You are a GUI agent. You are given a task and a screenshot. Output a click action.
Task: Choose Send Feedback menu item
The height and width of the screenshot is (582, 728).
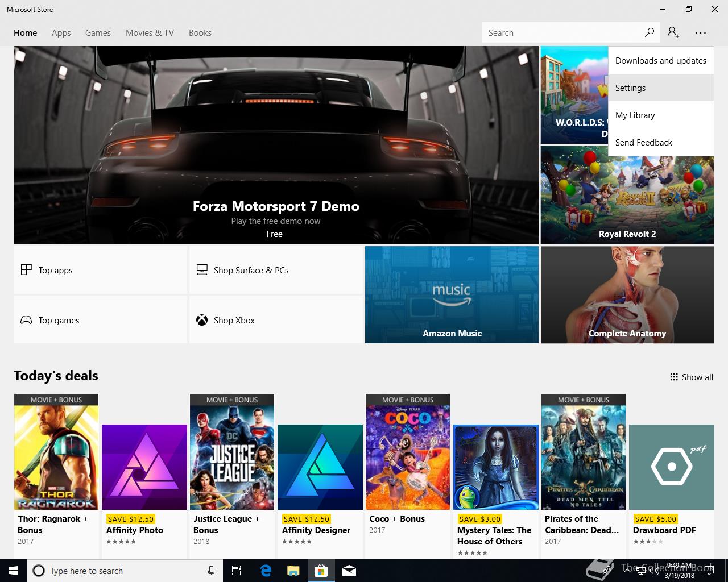click(x=661, y=142)
